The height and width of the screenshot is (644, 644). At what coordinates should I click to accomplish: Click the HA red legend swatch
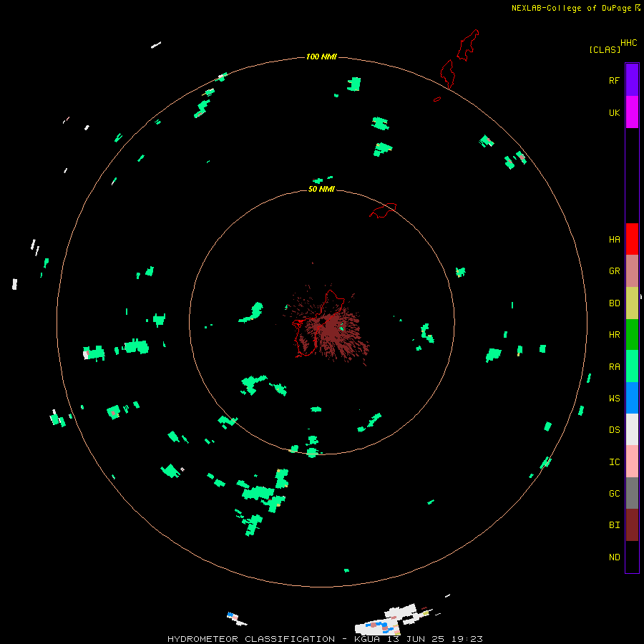632,239
